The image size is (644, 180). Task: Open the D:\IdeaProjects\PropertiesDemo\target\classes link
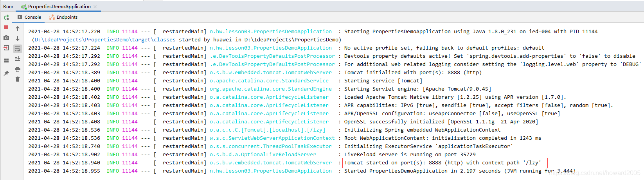point(105,39)
